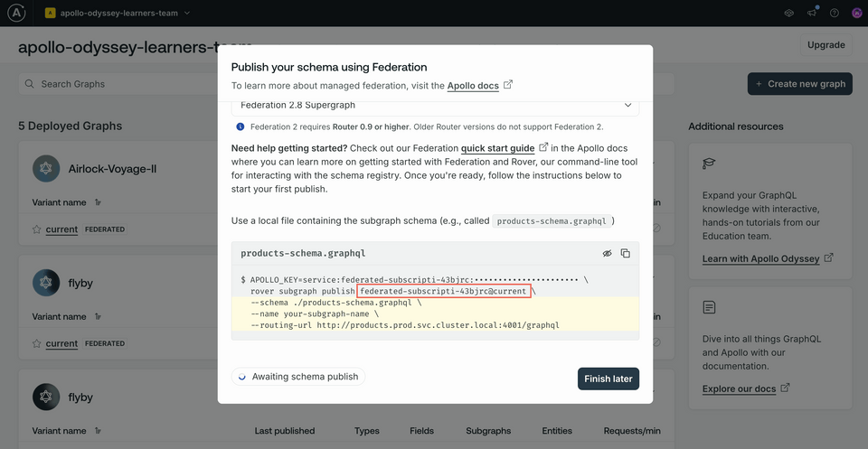Click the external-link icon after quick start guide

point(543,147)
